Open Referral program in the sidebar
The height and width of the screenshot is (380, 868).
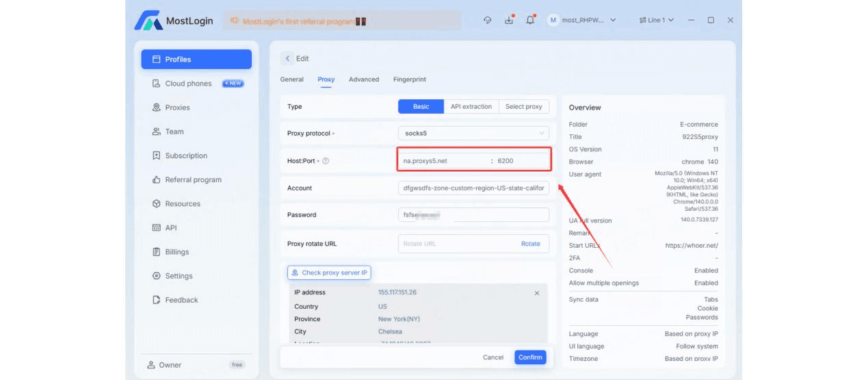(x=193, y=179)
